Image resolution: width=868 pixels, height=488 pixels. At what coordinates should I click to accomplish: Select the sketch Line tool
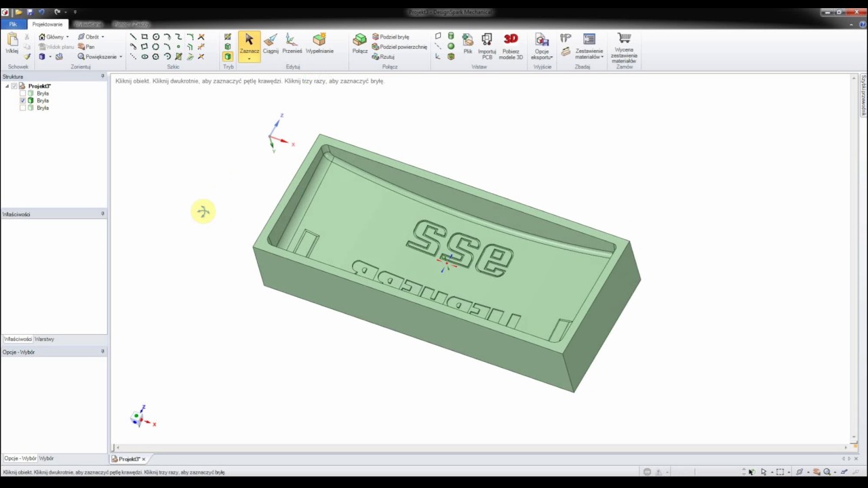[x=133, y=37]
